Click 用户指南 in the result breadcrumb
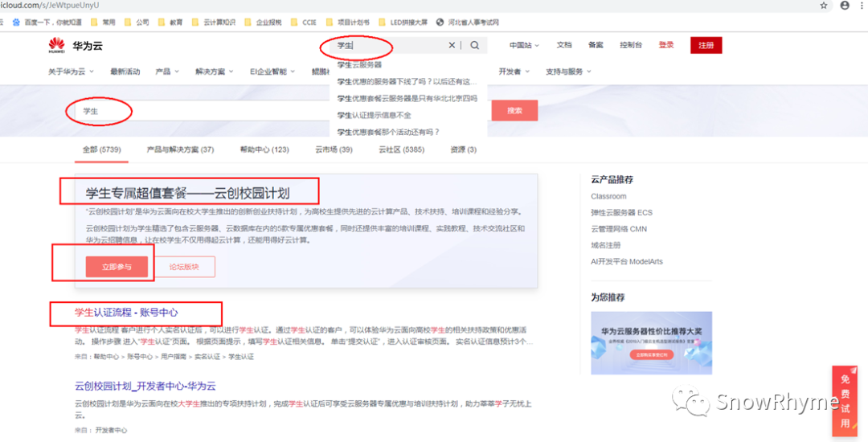The height and width of the screenshot is (442, 868). coord(174,357)
